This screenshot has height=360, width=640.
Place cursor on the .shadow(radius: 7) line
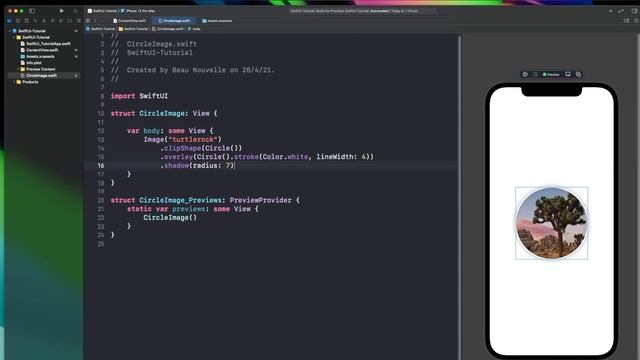[197, 165]
